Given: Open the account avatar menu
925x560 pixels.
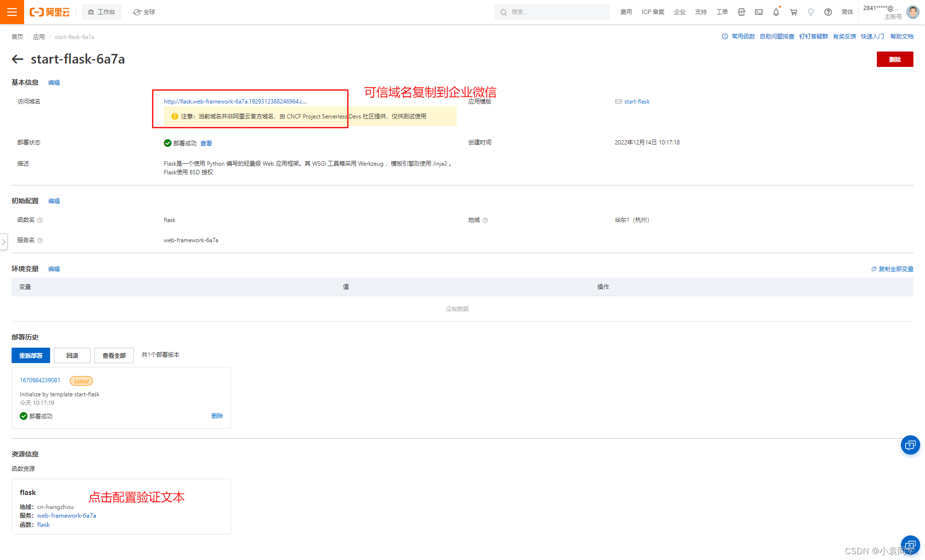Looking at the screenshot, I should tap(913, 12).
